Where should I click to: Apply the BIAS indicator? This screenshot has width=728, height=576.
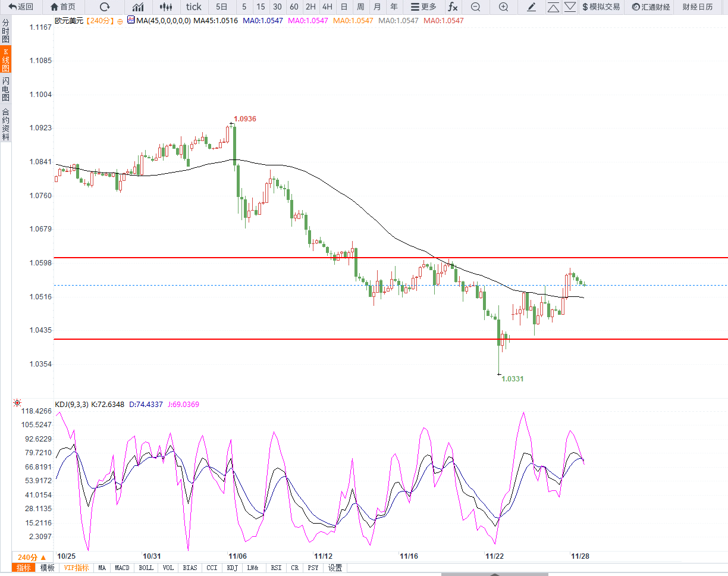point(191,568)
